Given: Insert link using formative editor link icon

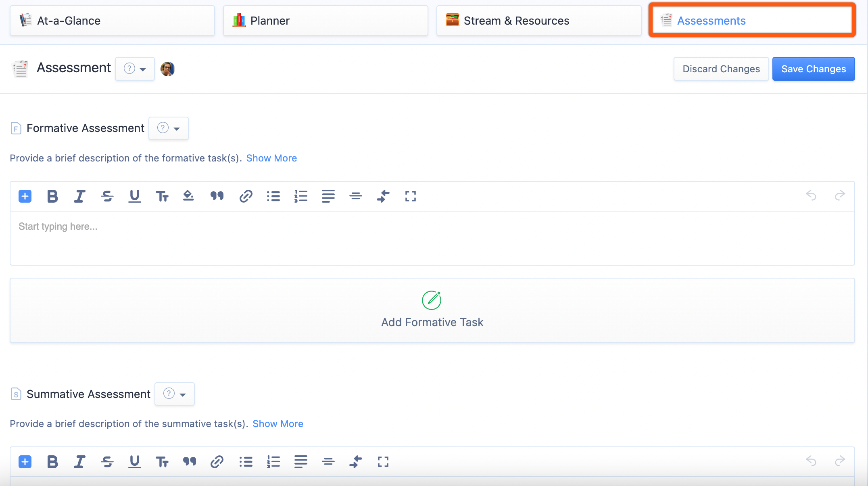Looking at the screenshot, I should pyautogui.click(x=246, y=196).
